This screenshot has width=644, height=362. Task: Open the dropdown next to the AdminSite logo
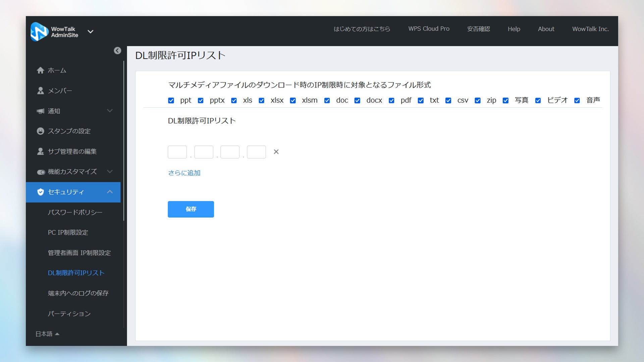tap(91, 32)
